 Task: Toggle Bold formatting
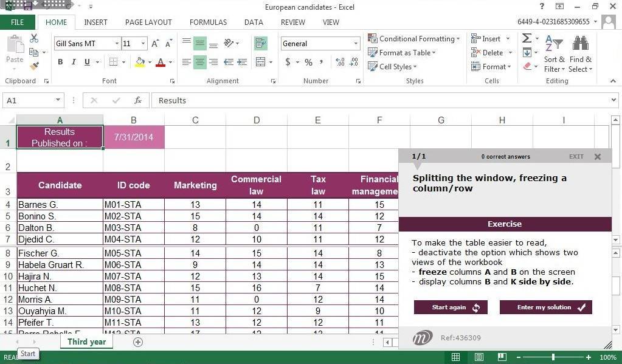pos(60,62)
